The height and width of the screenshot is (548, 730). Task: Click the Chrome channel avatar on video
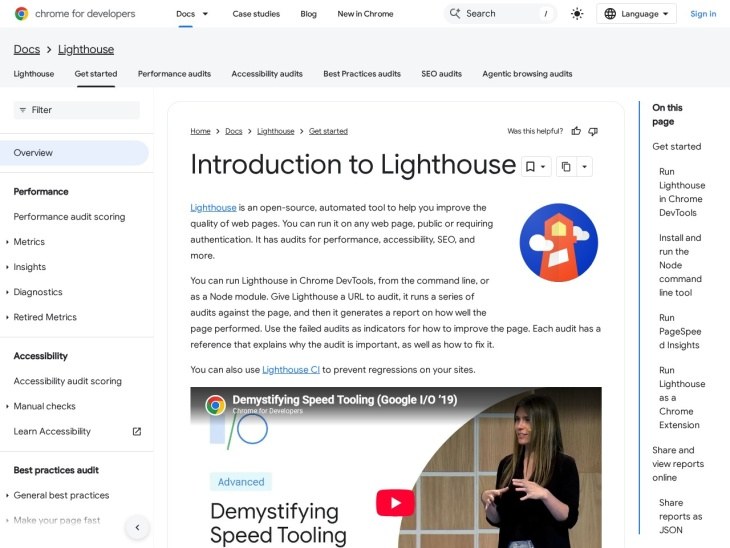pos(216,406)
